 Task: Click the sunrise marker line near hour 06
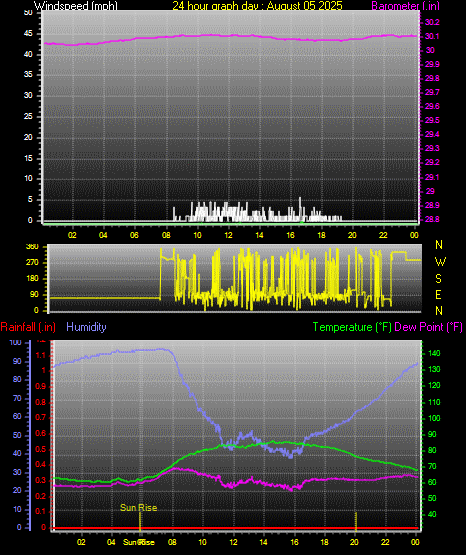[140, 522]
